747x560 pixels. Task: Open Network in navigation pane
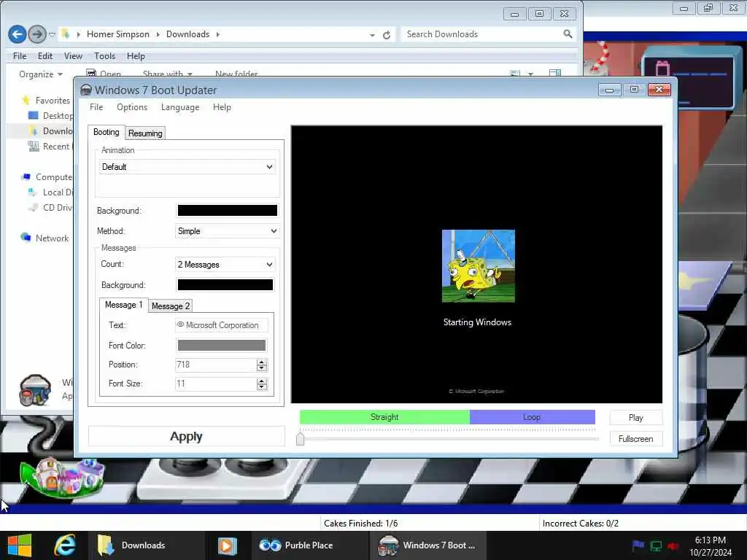coord(52,238)
